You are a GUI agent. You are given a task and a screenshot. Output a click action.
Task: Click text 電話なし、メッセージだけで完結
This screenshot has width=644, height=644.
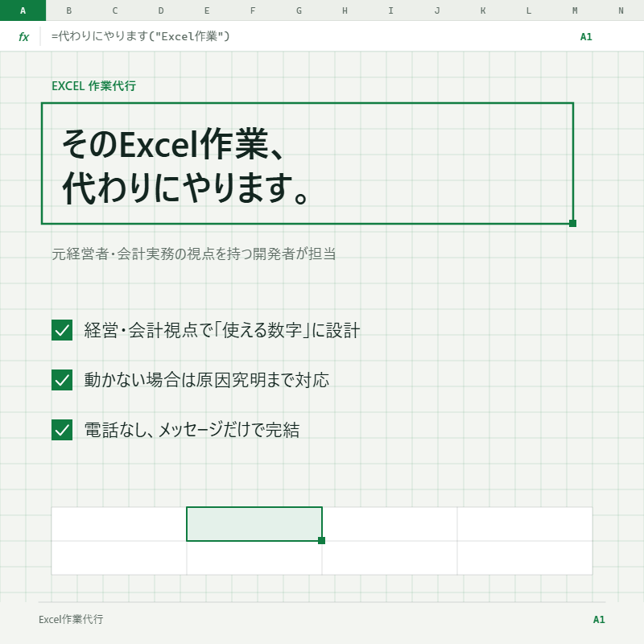pos(192,430)
